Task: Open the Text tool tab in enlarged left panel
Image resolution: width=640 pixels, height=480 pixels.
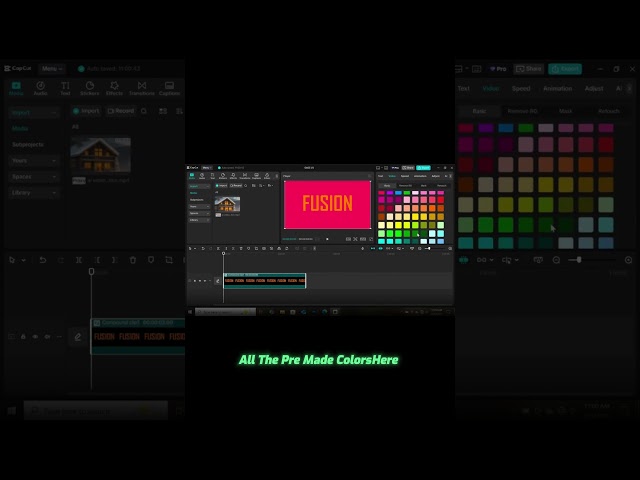Action: click(x=65, y=88)
